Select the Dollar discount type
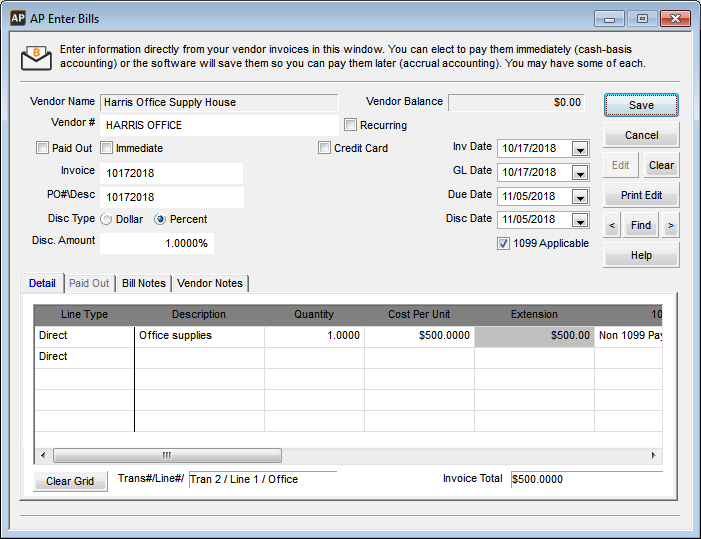Screen dimensions: 701x539 coord(107,219)
